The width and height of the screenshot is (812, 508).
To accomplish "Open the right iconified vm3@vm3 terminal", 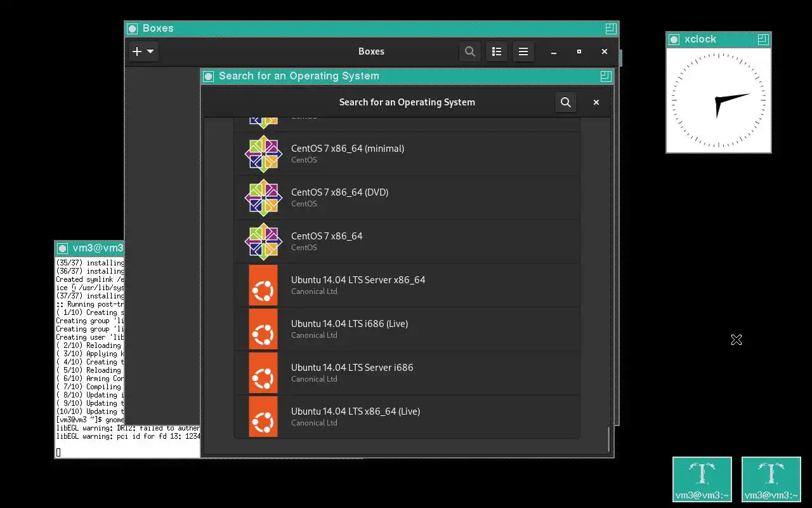I will coord(771,479).
